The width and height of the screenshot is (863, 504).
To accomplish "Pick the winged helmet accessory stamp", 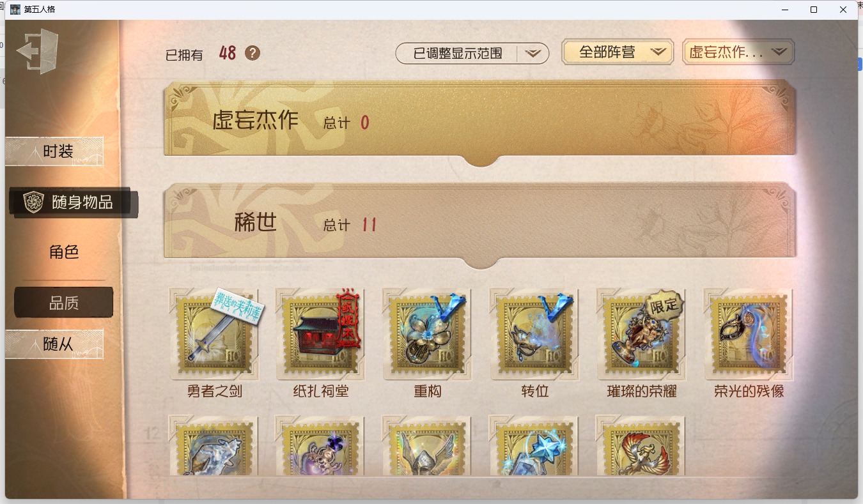I will coord(428,445).
